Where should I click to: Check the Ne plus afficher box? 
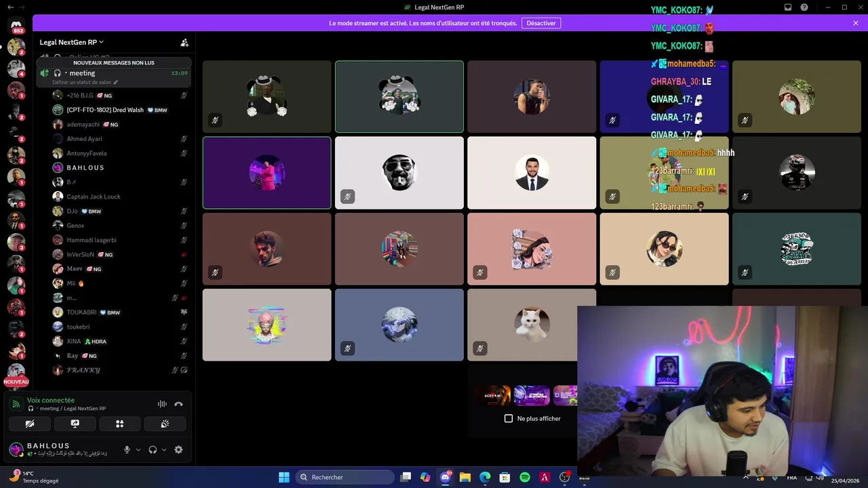pyautogui.click(x=509, y=418)
